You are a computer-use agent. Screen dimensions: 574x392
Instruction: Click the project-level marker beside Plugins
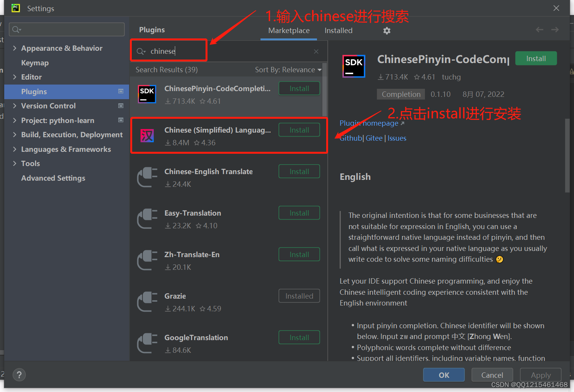(x=121, y=91)
